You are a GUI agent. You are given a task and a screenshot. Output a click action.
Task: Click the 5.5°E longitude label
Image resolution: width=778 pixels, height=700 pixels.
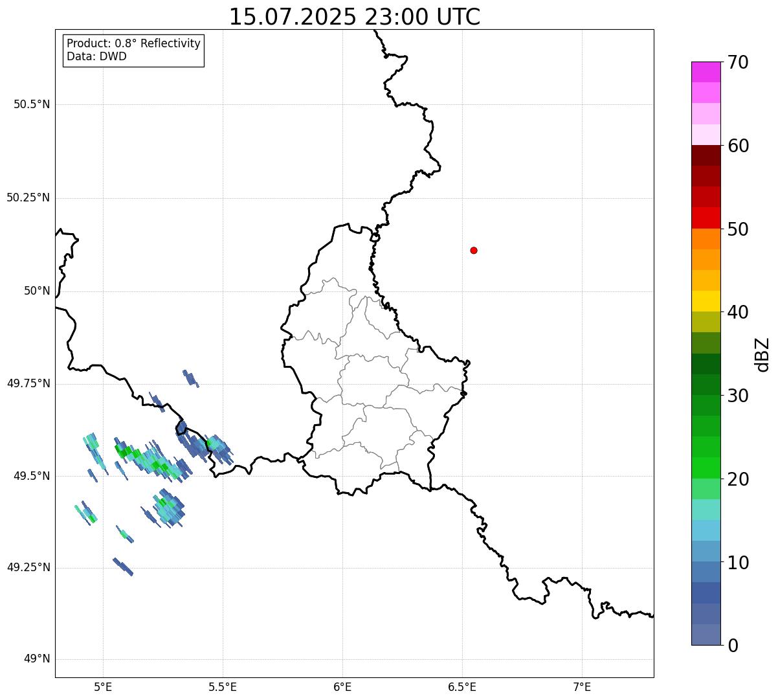tap(223, 687)
